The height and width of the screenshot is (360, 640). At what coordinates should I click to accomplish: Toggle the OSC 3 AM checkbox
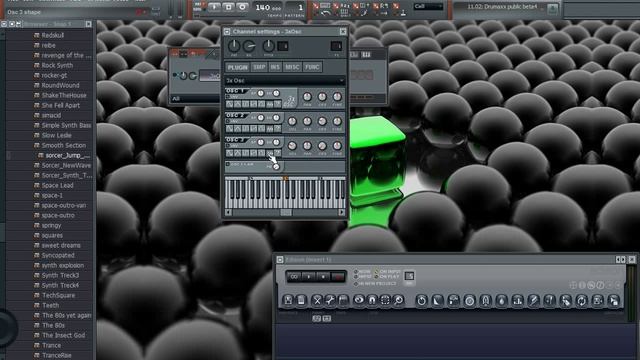pos(228,164)
